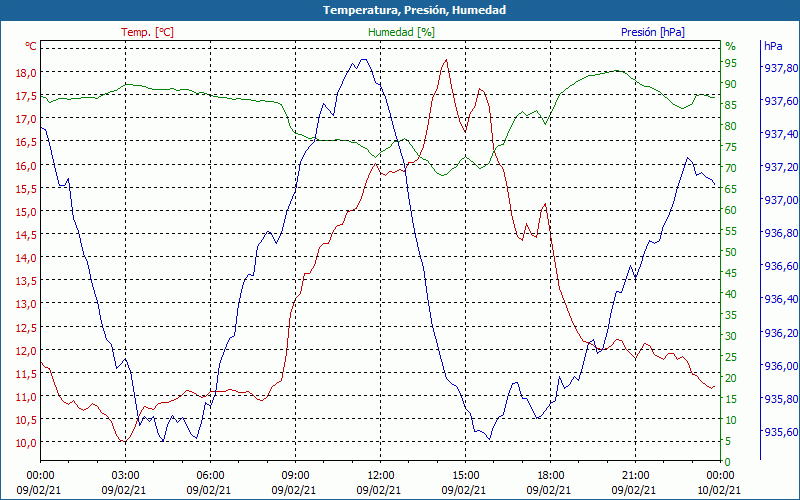This screenshot has height=500, width=800.
Task: Click the 80 humidity axis value
Action: tap(731, 126)
